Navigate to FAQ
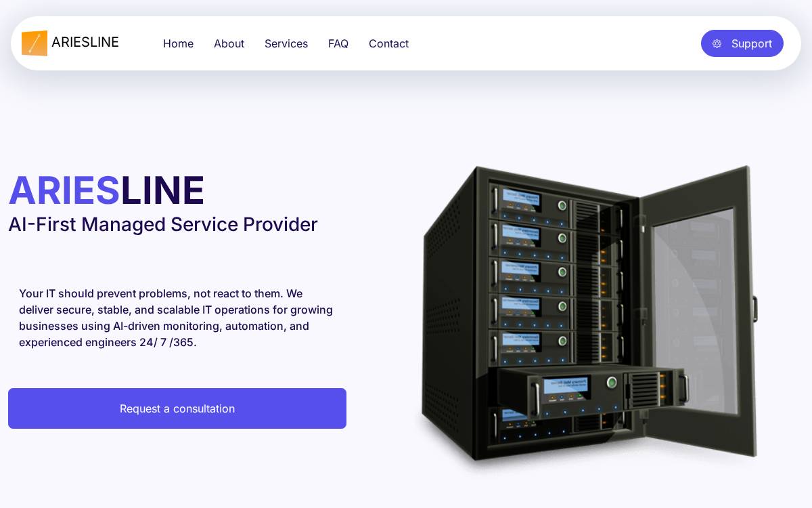This screenshot has height=508, width=812. (x=338, y=43)
